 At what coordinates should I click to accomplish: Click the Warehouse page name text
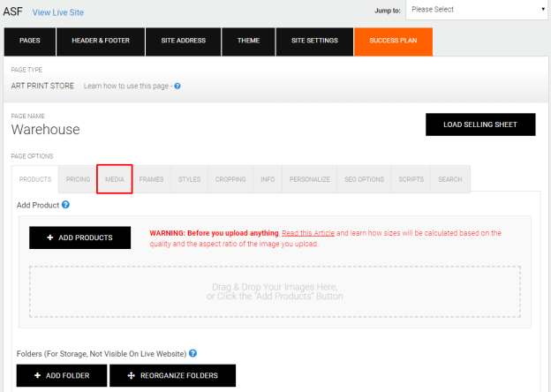[x=45, y=130]
